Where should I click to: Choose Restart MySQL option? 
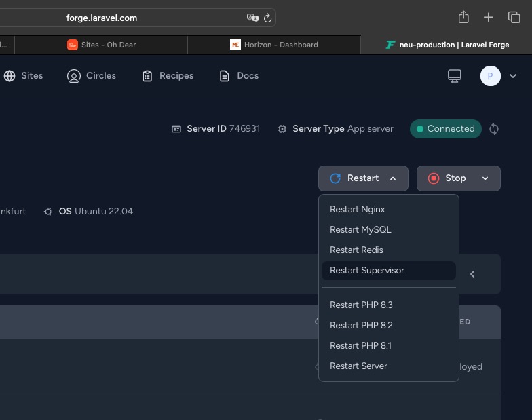360,230
